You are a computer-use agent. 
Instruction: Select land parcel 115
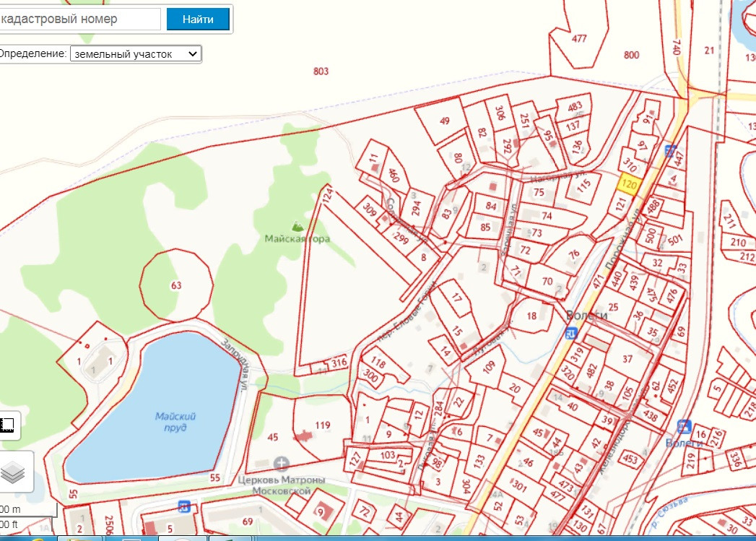point(584,185)
